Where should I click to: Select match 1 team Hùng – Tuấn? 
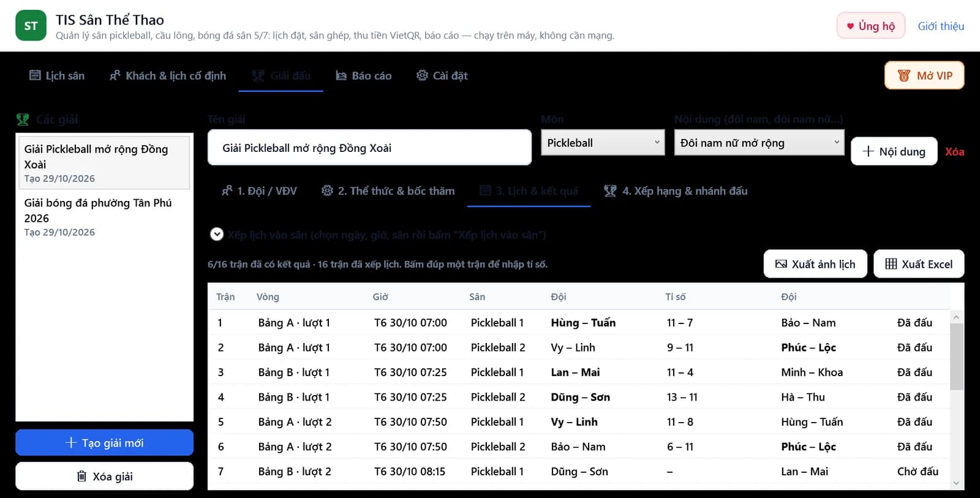coord(583,322)
